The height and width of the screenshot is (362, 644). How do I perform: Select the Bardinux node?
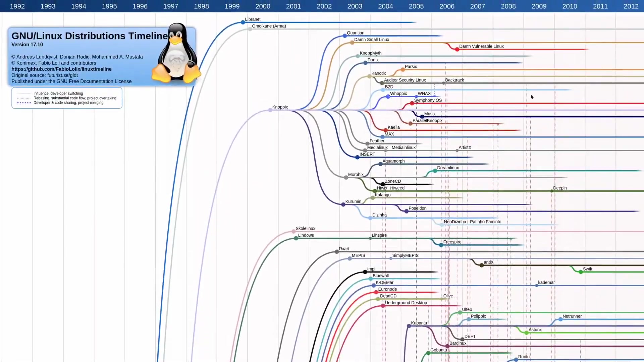point(447,346)
